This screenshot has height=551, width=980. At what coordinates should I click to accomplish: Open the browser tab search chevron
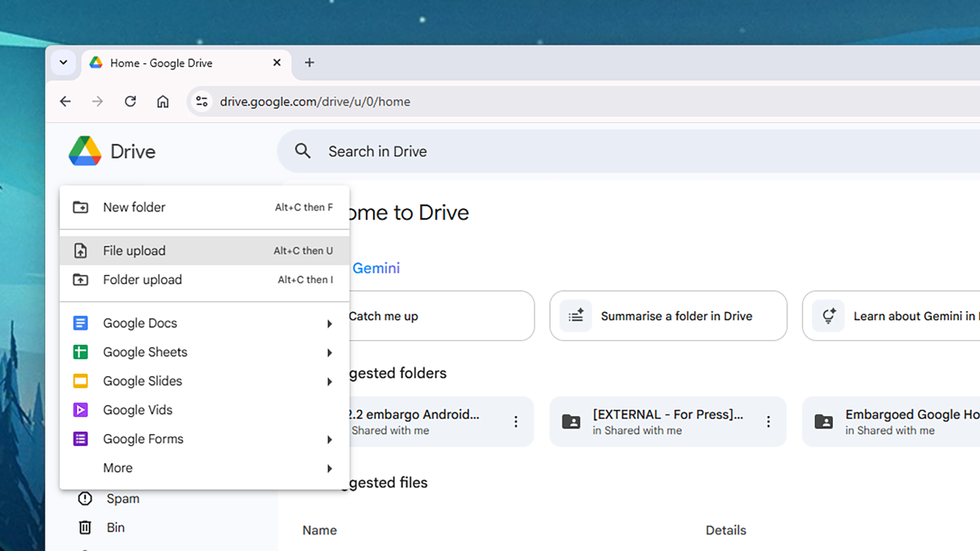pyautogui.click(x=63, y=63)
